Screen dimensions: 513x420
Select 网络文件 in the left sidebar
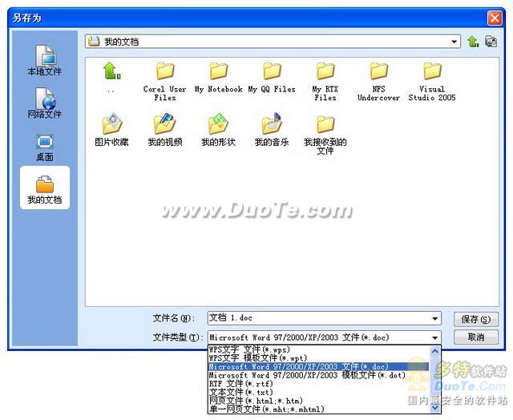[45, 103]
